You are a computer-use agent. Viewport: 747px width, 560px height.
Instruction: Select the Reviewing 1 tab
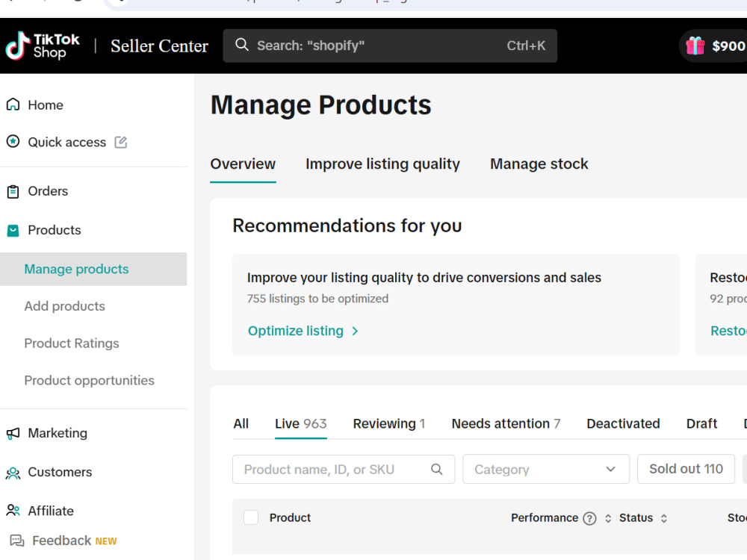[388, 423]
